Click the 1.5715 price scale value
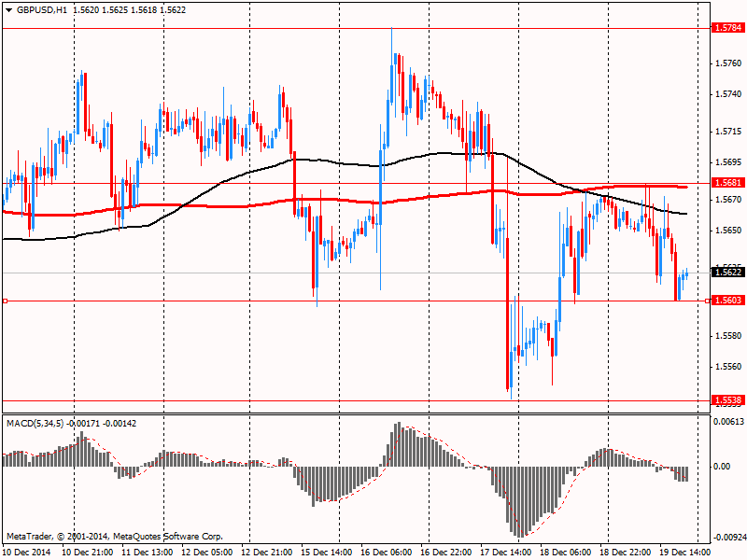Screen dimensions: 747x560 point(729,132)
